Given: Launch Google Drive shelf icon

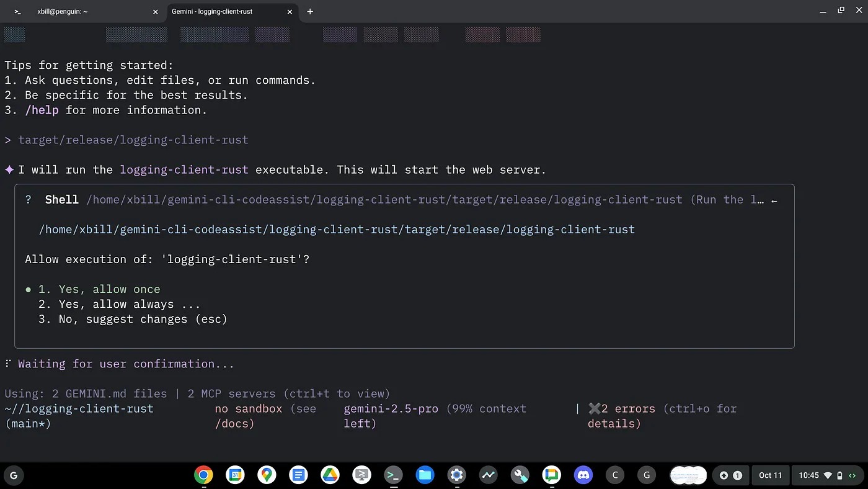Looking at the screenshot, I should coord(330,475).
